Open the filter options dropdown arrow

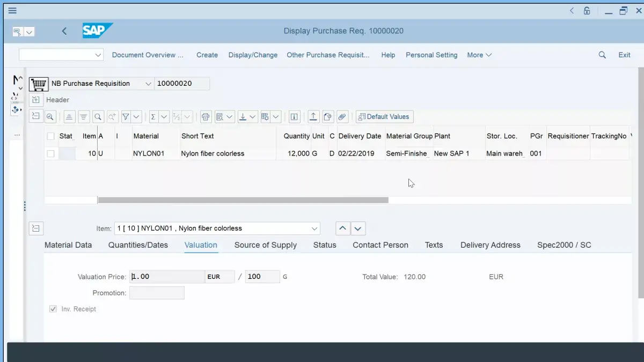coord(136,116)
